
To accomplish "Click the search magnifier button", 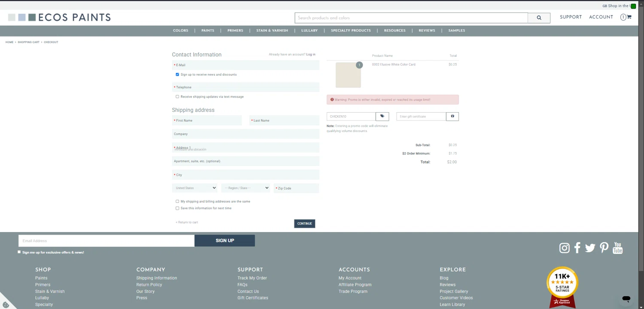I will point(539,18).
